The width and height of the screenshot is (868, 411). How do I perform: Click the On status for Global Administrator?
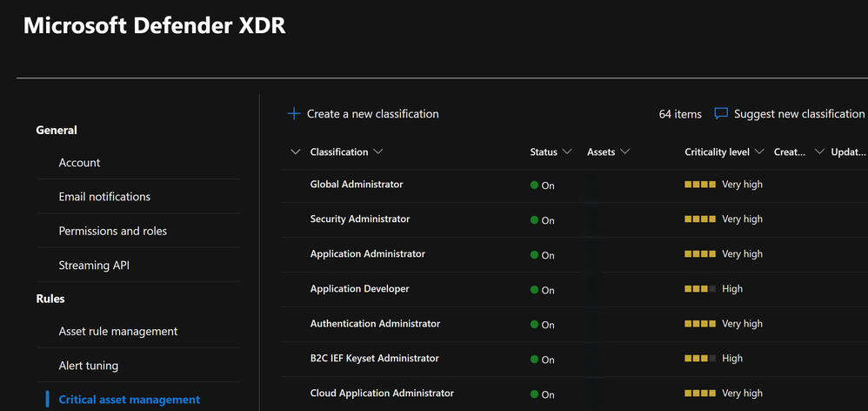pos(542,185)
